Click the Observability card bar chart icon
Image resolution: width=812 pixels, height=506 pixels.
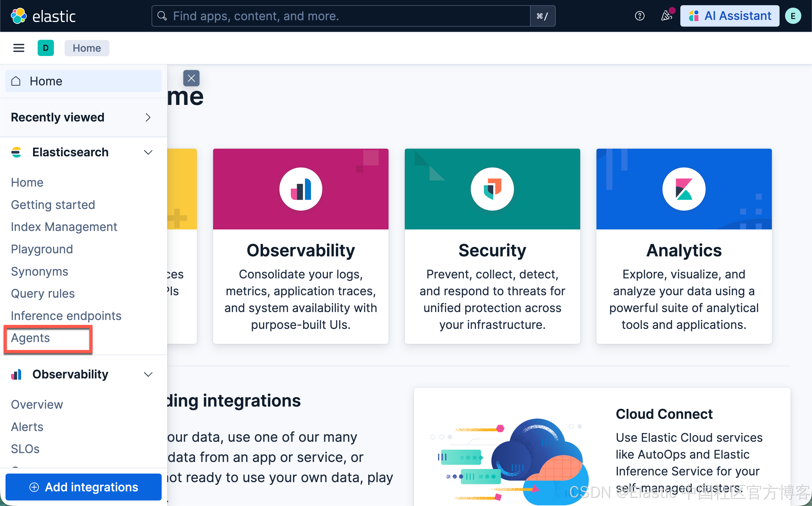[301, 189]
